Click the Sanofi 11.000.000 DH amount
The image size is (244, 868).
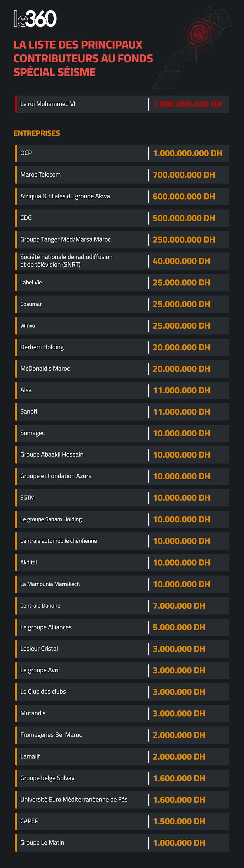(x=181, y=412)
